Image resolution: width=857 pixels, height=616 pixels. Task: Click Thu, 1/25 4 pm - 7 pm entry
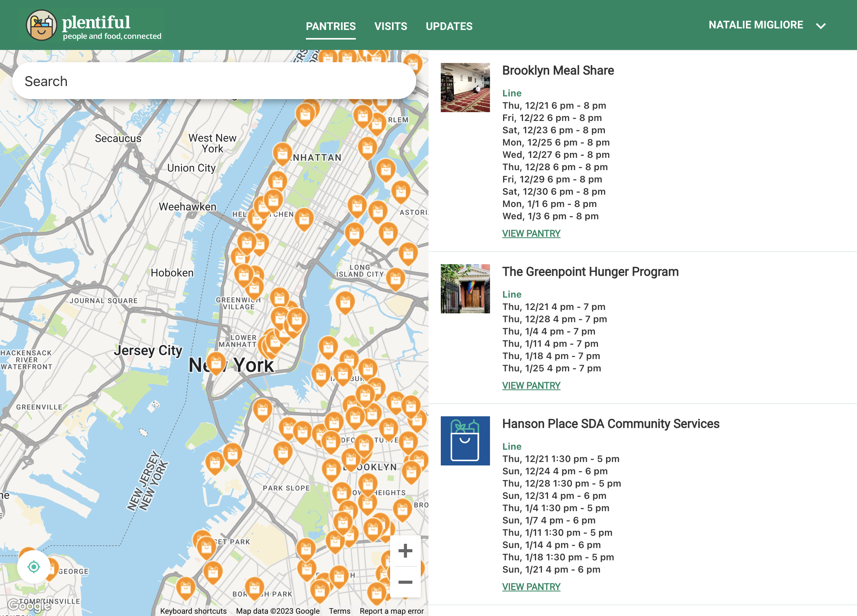click(551, 368)
